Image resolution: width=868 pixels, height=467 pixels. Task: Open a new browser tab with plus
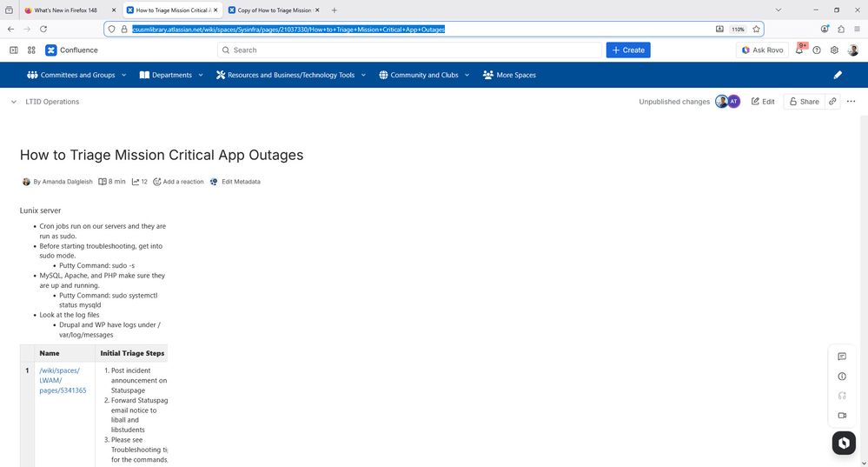point(334,10)
